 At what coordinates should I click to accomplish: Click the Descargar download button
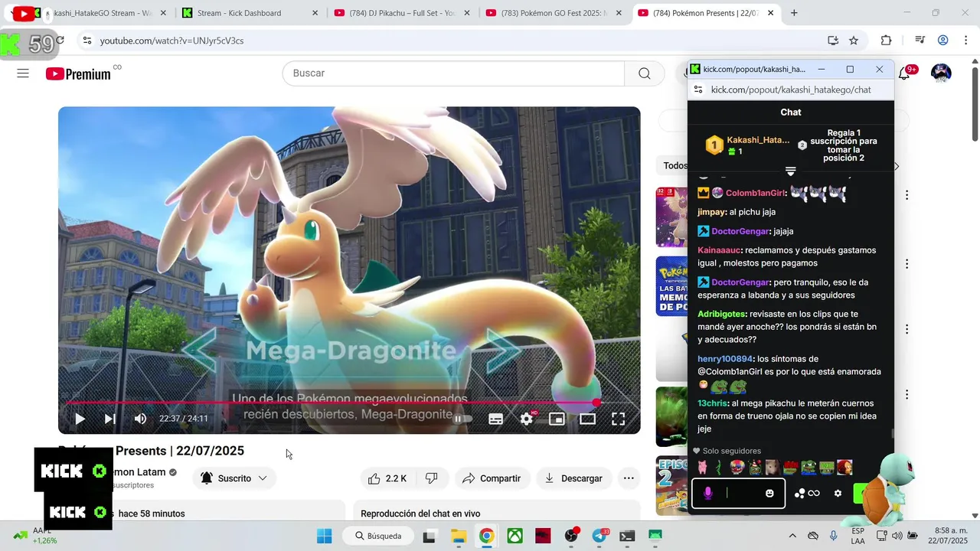[x=574, y=478]
